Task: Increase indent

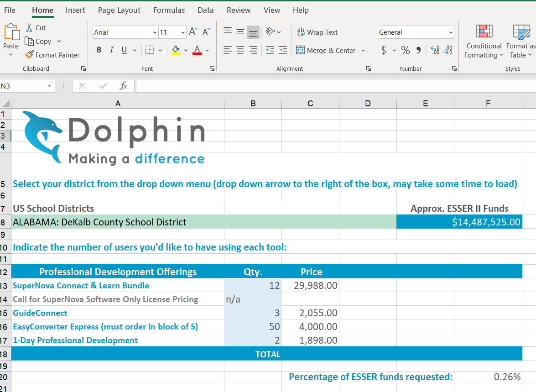Action: click(283, 50)
